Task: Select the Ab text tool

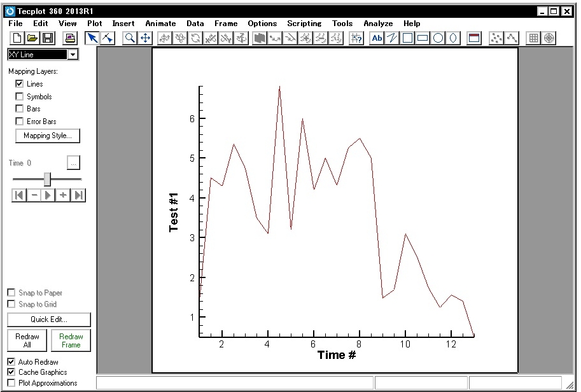Action: coord(377,38)
